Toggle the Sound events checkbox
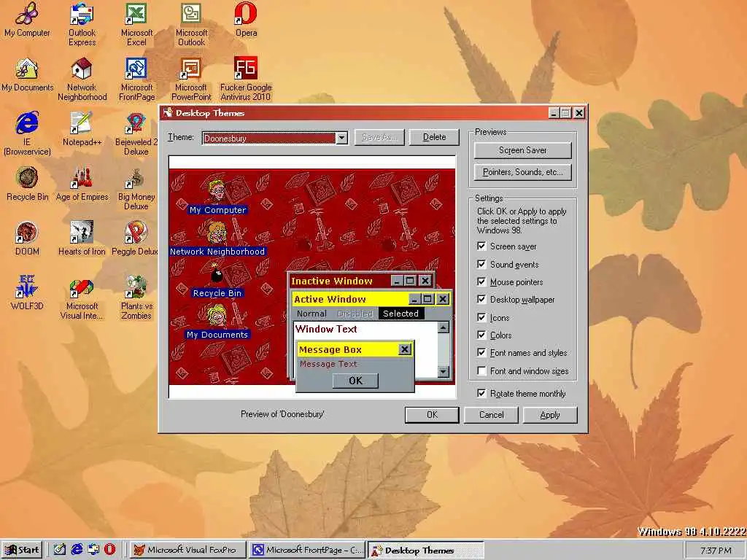The width and height of the screenshot is (747, 560). pos(481,264)
